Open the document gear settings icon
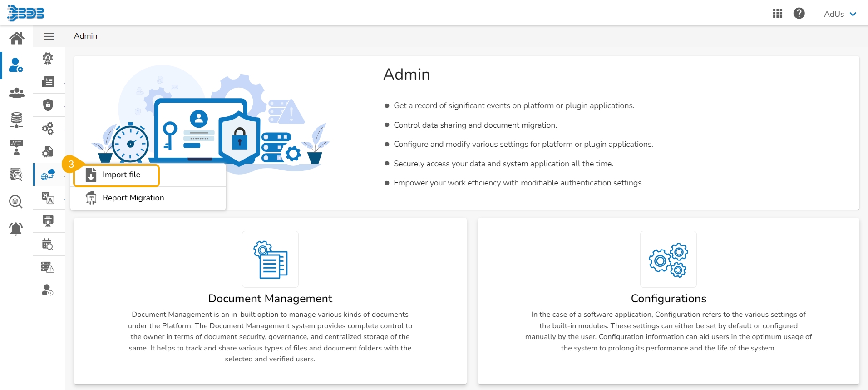The width and height of the screenshot is (868, 390). pyautogui.click(x=48, y=151)
